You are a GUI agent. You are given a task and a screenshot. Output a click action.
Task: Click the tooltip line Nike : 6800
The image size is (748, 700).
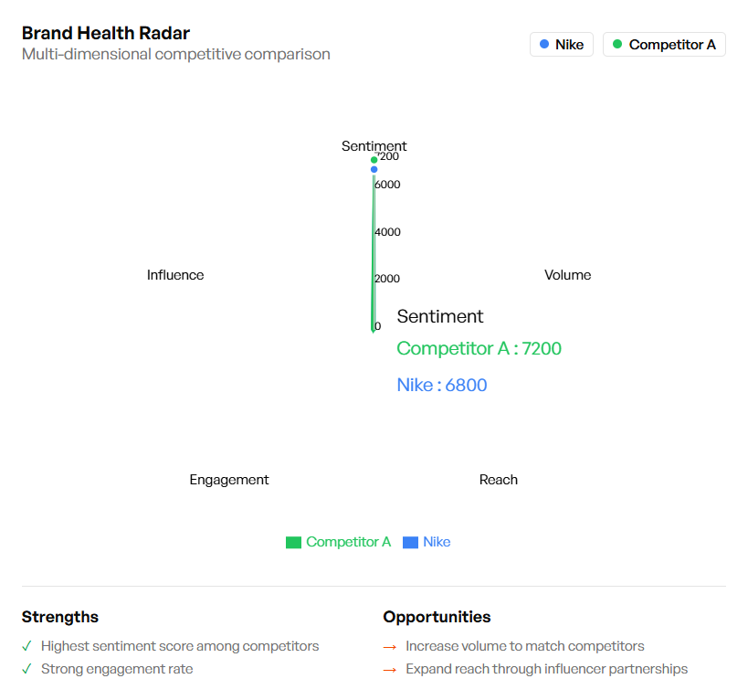point(442,385)
